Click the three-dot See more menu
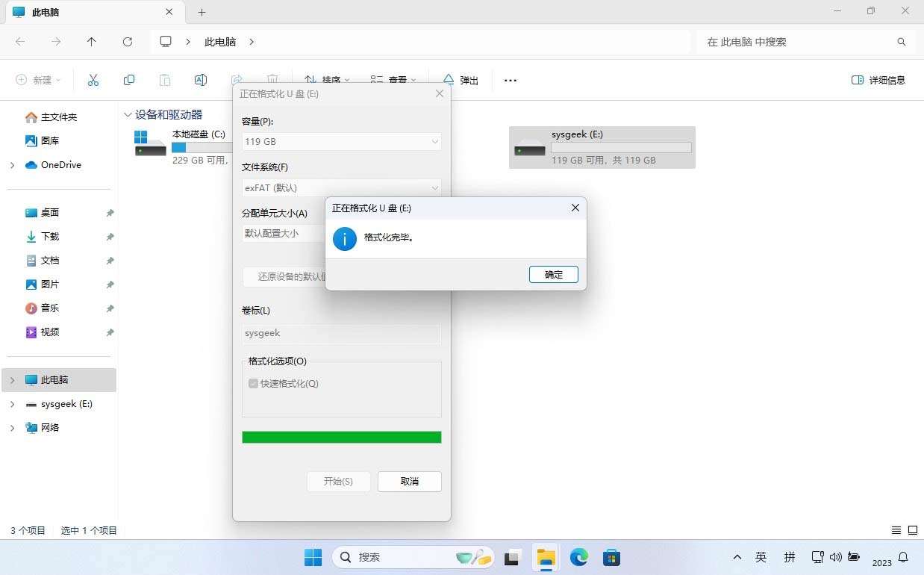The height and width of the screenshot is (575, 924). click(511, 80)
